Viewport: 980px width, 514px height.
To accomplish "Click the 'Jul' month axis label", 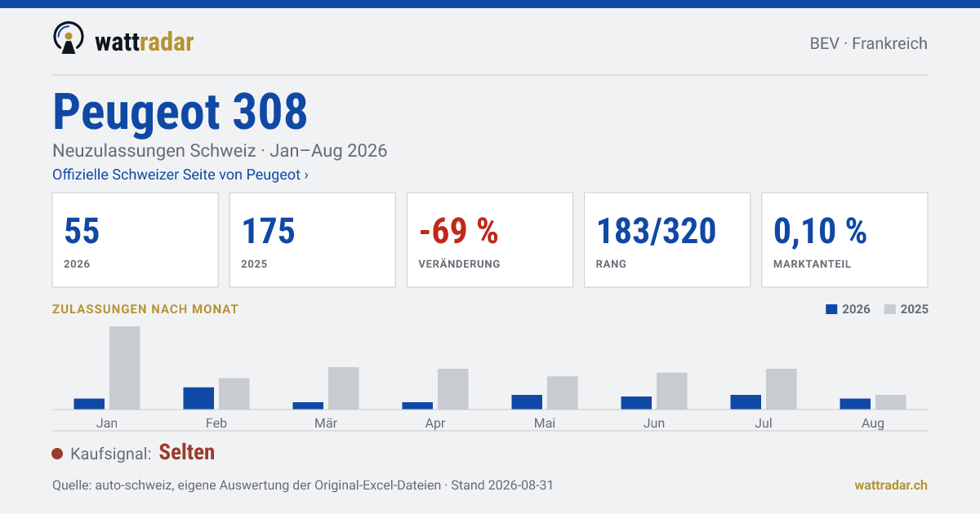I will coord(764,423).
